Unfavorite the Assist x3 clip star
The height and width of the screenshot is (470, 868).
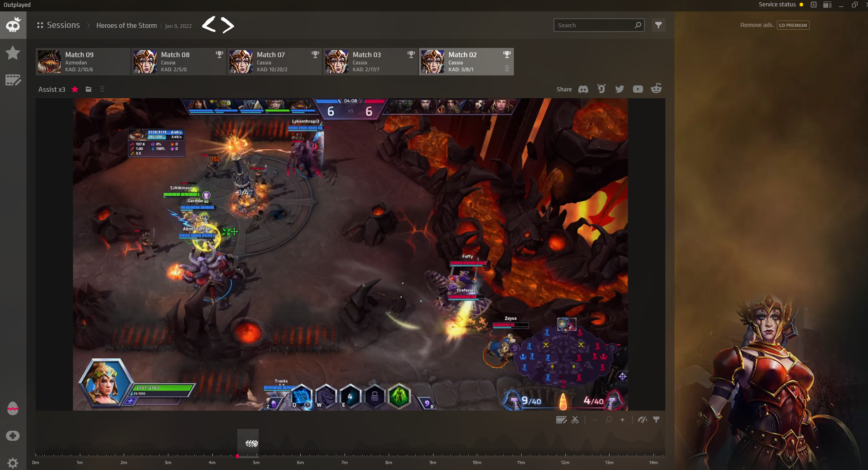pyautogui.click(x=75, y=89)
